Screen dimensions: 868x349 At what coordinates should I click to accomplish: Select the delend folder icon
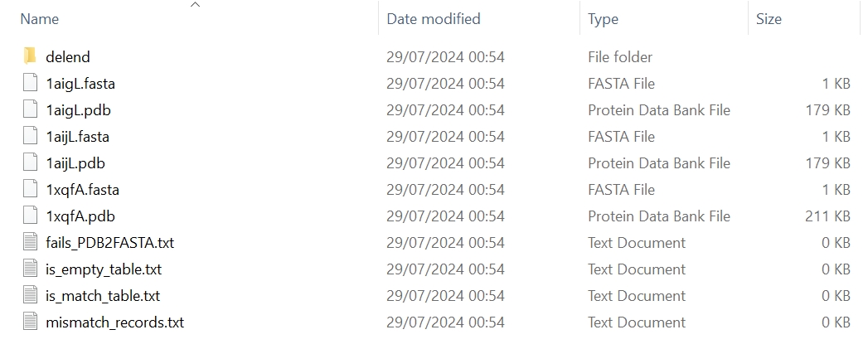(x=30, y=56)
